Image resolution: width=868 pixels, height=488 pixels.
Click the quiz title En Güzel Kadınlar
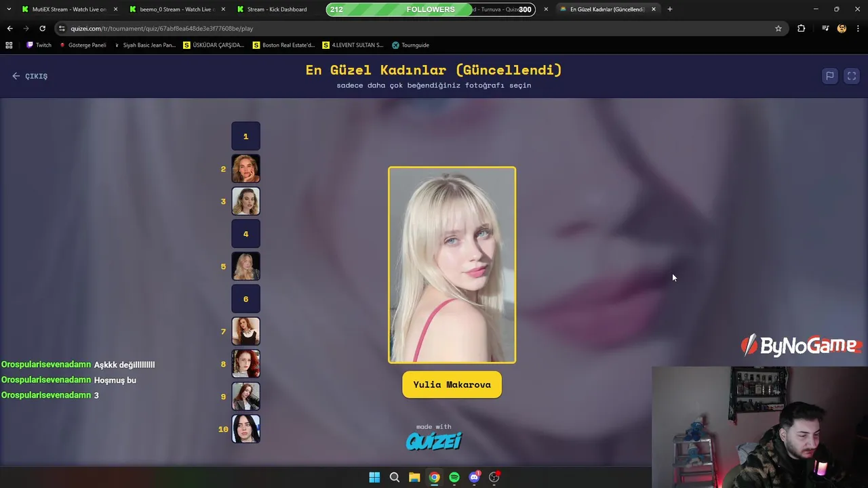coord(434,70)
